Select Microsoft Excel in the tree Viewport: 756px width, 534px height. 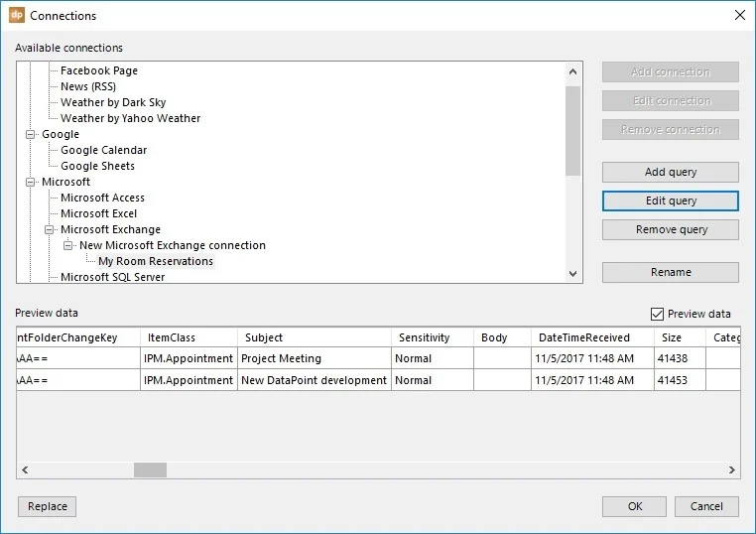pyautogui.click(x=98, y=214)
